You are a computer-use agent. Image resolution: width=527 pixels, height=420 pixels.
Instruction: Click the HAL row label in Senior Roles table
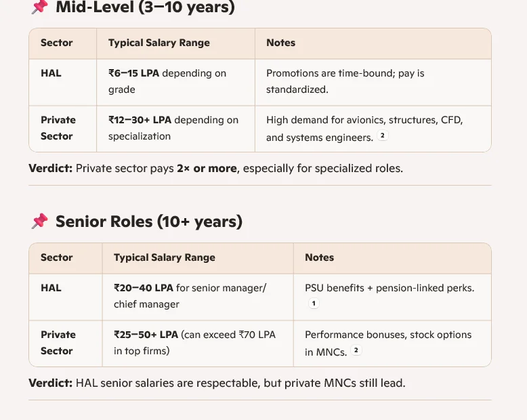(x=51, y=288)
